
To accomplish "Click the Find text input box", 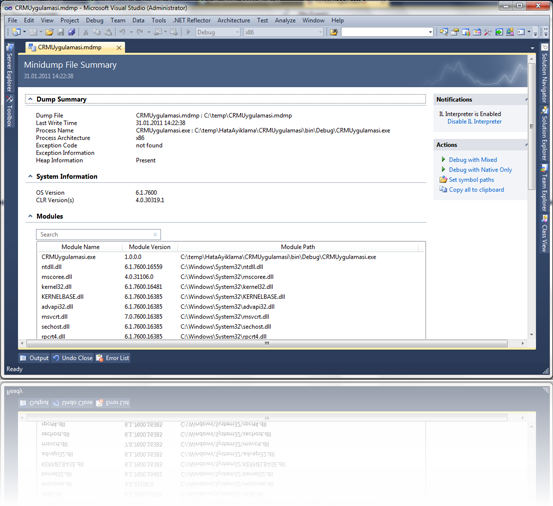I will 384,32.
